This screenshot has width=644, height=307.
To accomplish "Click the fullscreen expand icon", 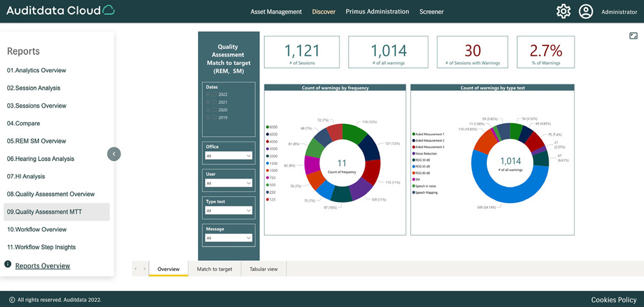I will (x=633, y=36).
